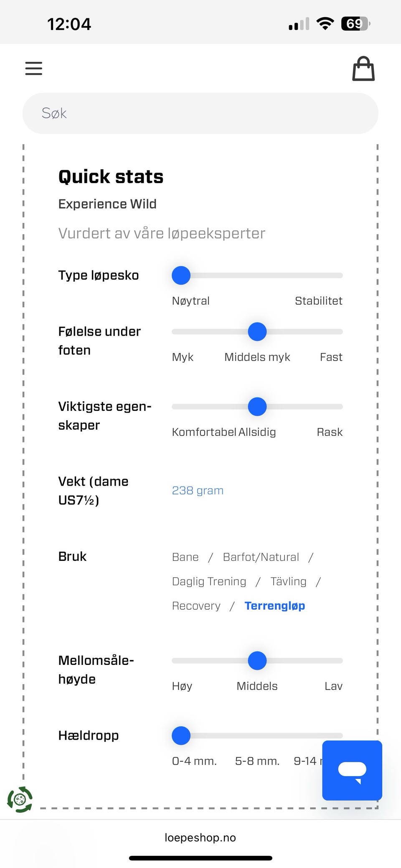The image size is (401, 868).
Task: Click the Type løpesko slider knob
Action: pyautogui.click(x=181, y=275)
